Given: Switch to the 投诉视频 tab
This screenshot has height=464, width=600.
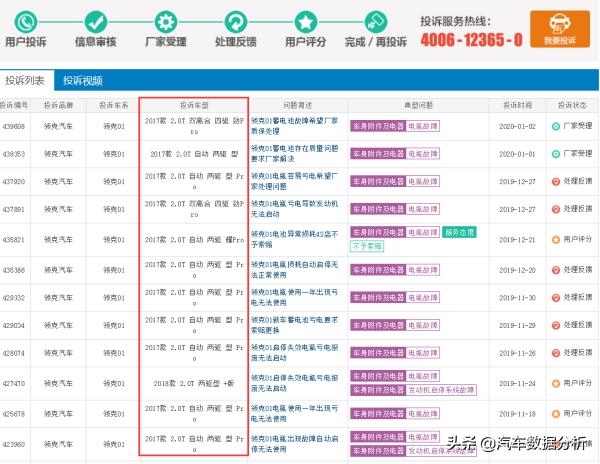Looking at the screenshot, I should tap(83, 80).
